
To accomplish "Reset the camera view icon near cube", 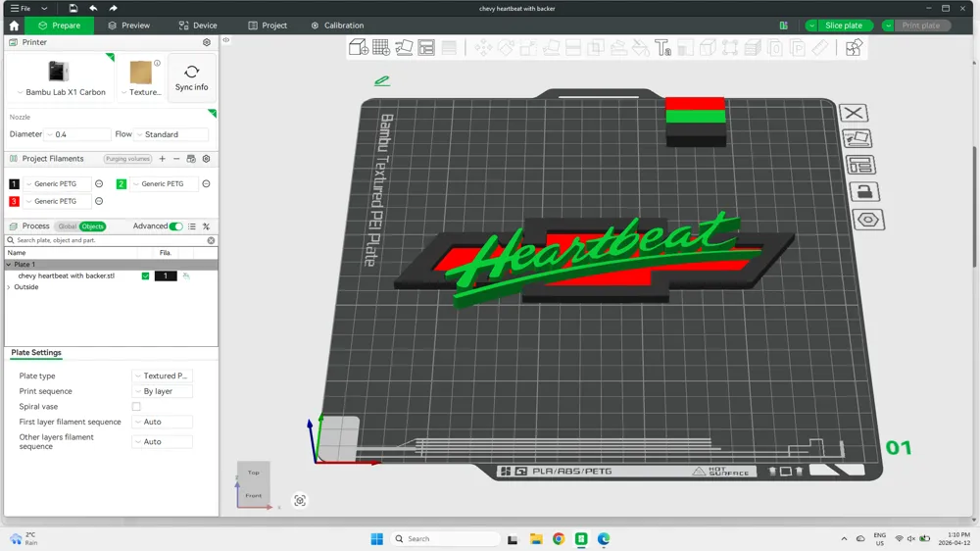I will (x=300, y=500).
